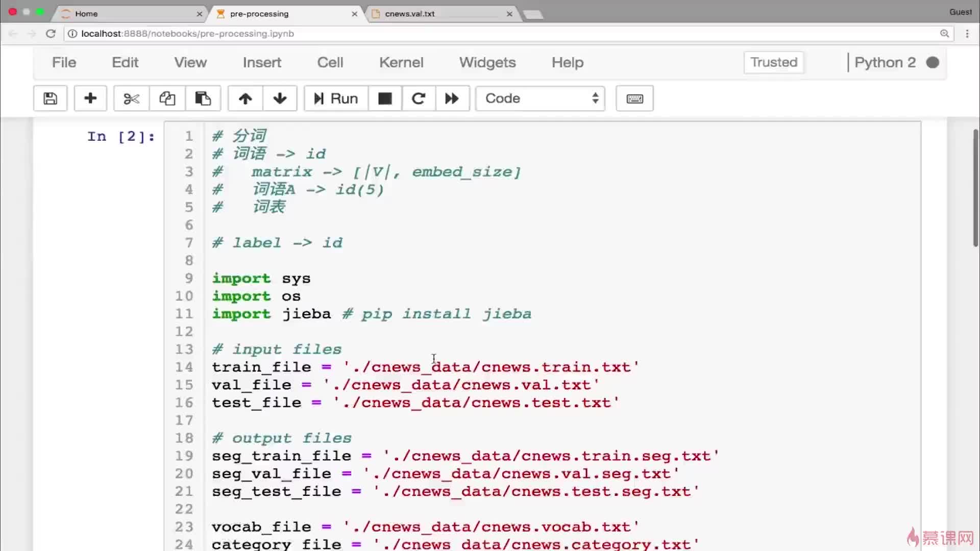Click the Run cell button

[336, 98]
